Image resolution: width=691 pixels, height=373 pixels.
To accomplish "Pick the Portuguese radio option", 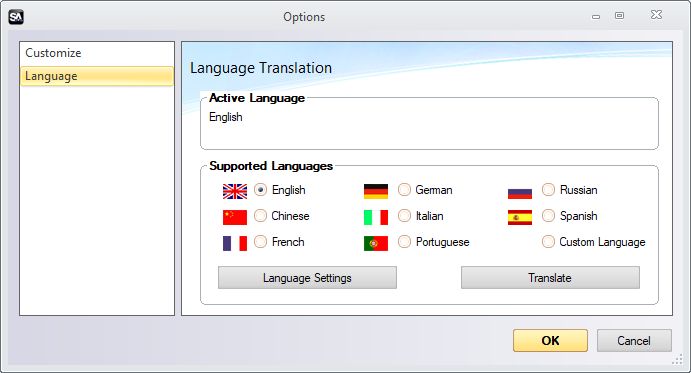I will point(404,242).
